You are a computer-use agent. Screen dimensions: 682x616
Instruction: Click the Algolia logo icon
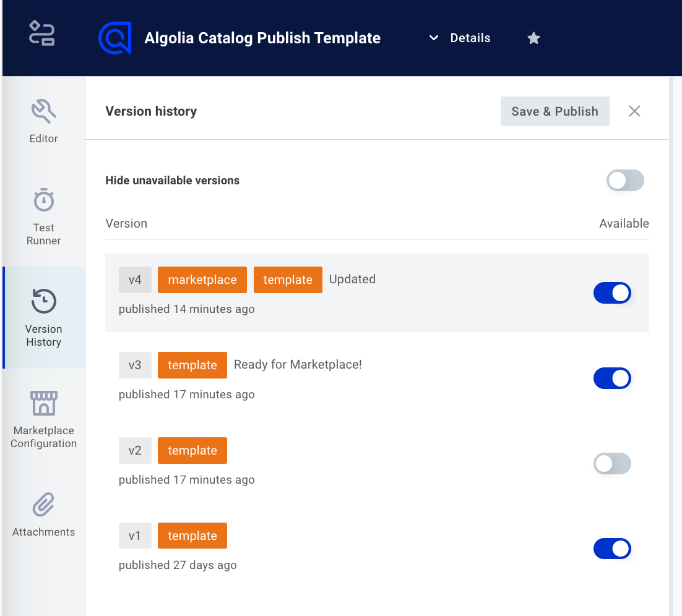pos(115,38)
